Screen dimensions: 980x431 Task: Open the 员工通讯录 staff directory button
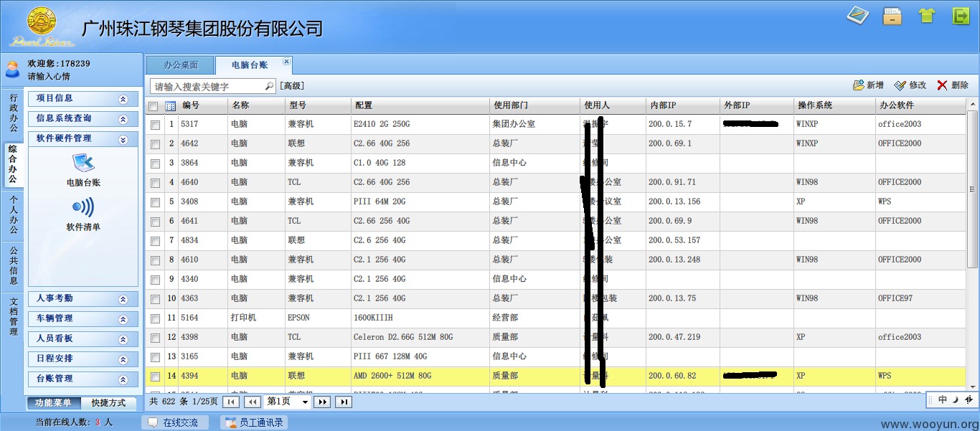point(255,423)
